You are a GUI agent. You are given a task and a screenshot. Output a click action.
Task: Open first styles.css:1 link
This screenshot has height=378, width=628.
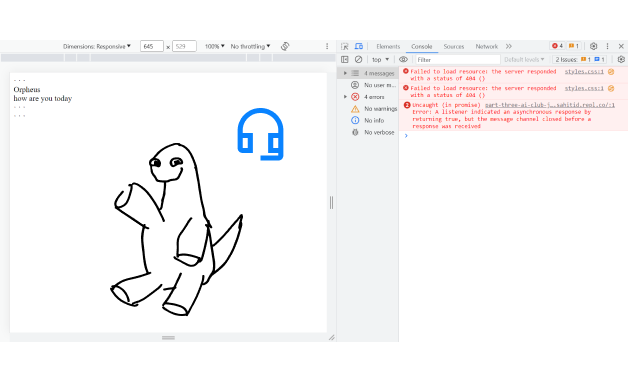point(584,72)
